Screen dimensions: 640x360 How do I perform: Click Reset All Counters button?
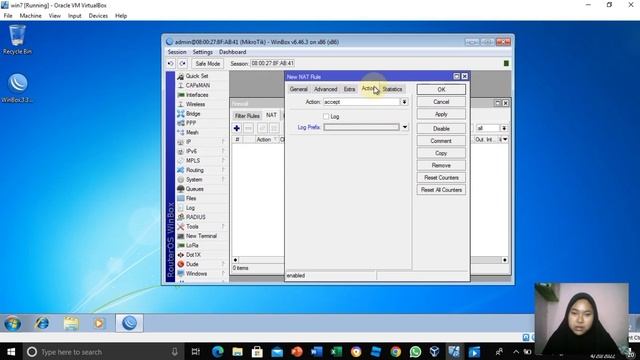pos(441,190)
